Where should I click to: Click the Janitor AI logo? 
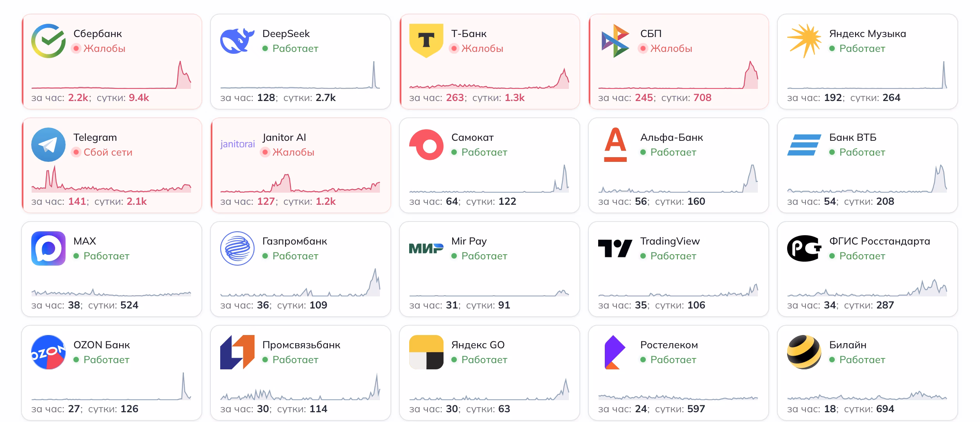[x=237, y=144]
